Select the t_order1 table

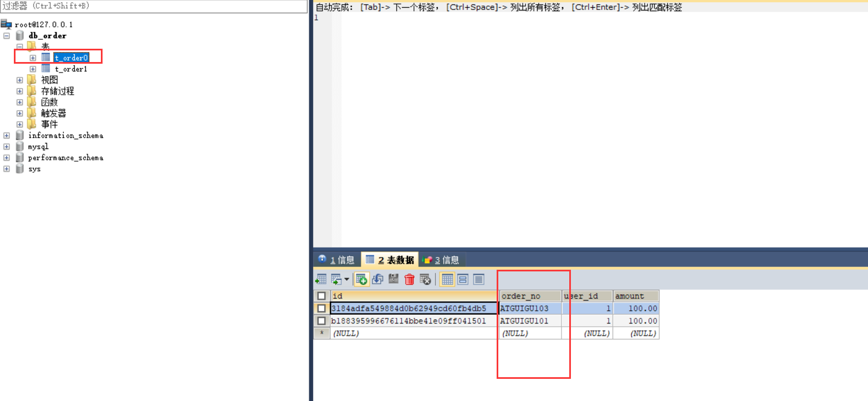click(x=71, y=69)
